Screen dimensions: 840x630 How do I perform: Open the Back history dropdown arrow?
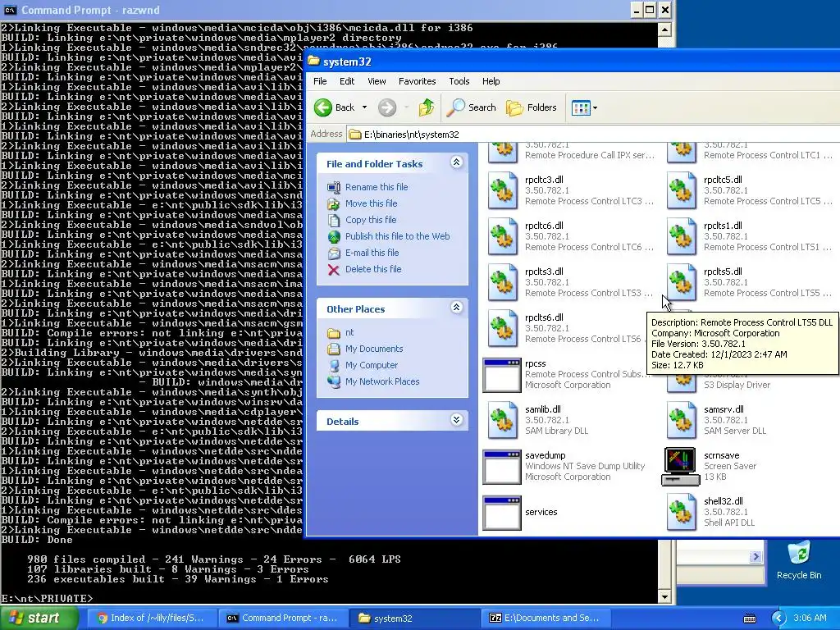[x=365, y=107]
